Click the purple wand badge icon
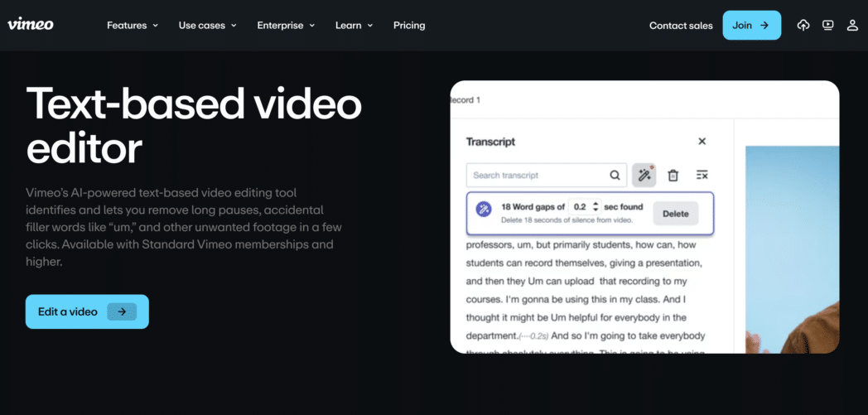 coord(484,210)
